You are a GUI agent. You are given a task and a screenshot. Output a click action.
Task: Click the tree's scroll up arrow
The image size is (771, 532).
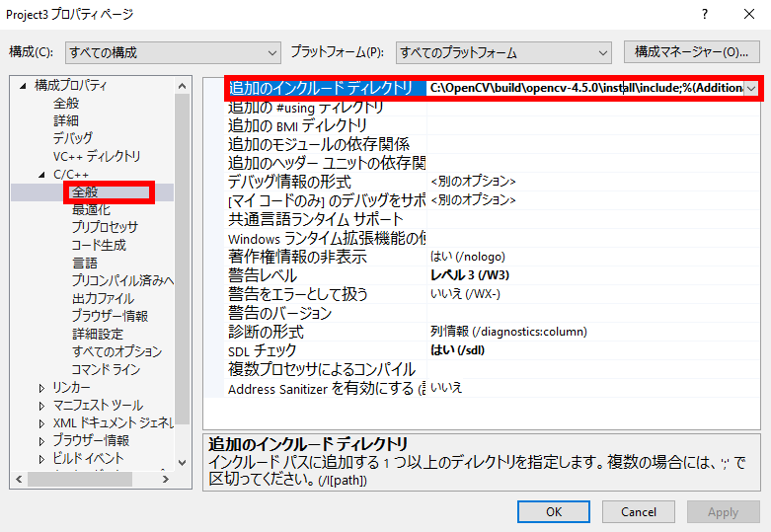click(182, 86)
